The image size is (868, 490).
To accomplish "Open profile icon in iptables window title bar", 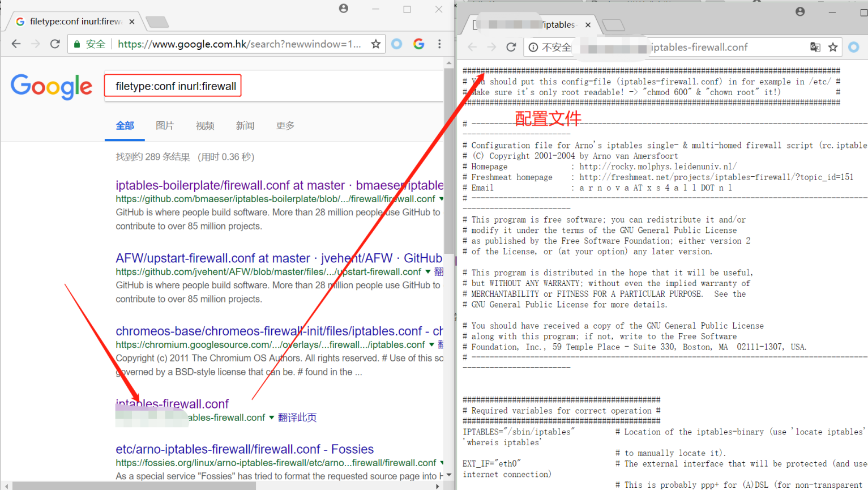I will [800, 11].
